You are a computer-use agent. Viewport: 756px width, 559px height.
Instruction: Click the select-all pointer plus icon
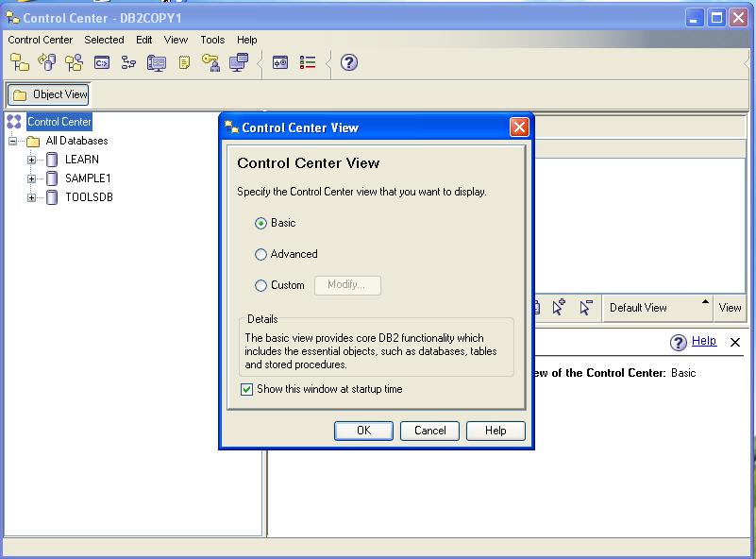click(559, 307)
